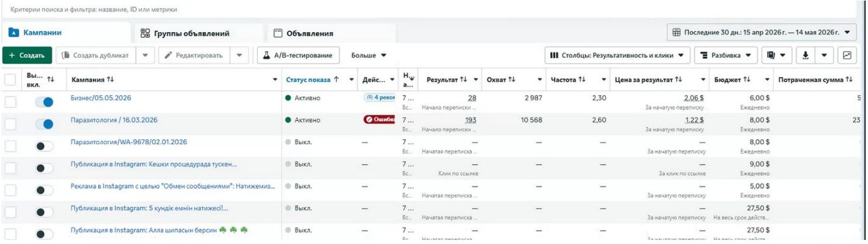Image resolution: width=868 pixels, height=244 pixels.
Task: Open the Кампания column dropdown arrow
Action: point(275,80)
